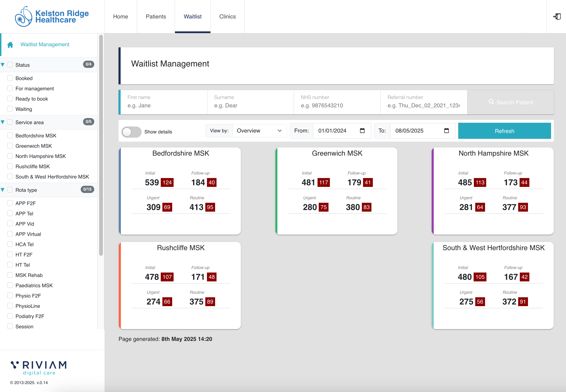Open the To date calendar picker icon

pos(446,131)
